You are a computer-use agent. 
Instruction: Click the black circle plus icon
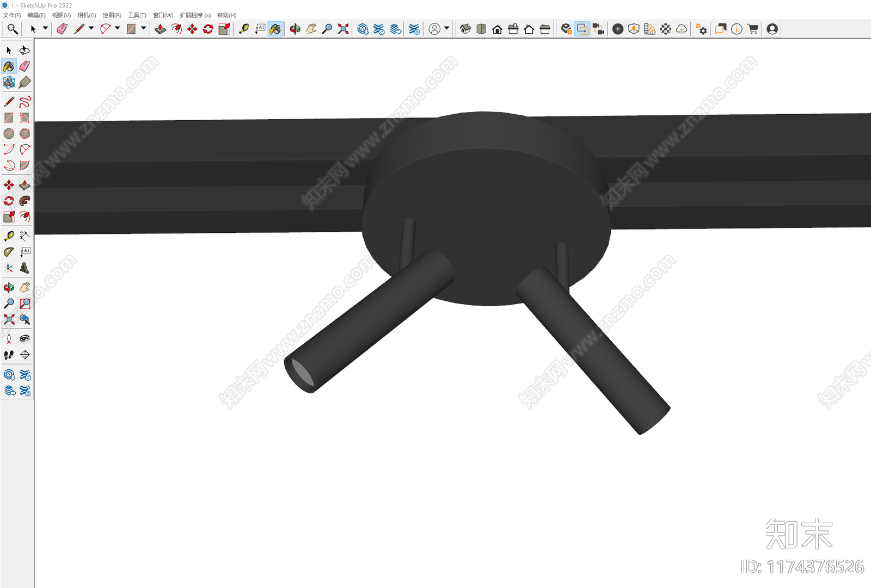[618, 29]
